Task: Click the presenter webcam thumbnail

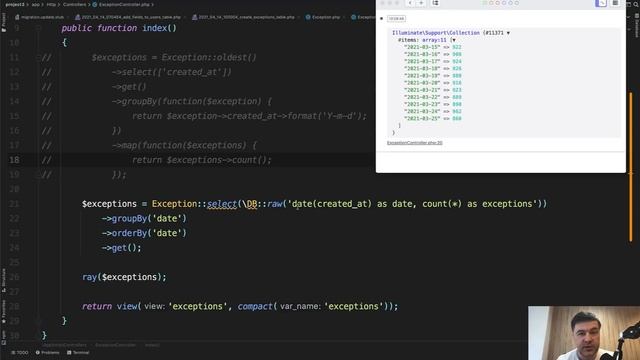Action: 584,333
